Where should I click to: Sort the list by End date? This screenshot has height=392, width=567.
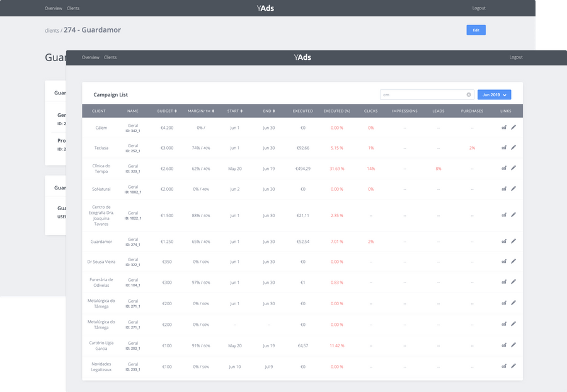click(x=268, y=111)
